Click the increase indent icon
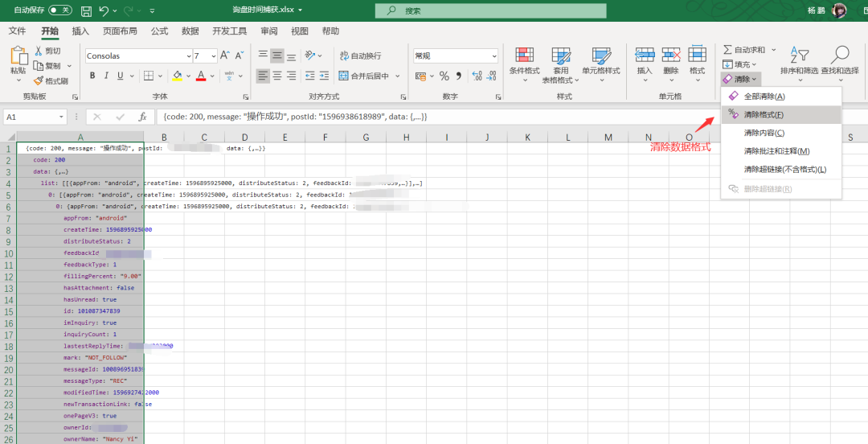 pos(324,76)
